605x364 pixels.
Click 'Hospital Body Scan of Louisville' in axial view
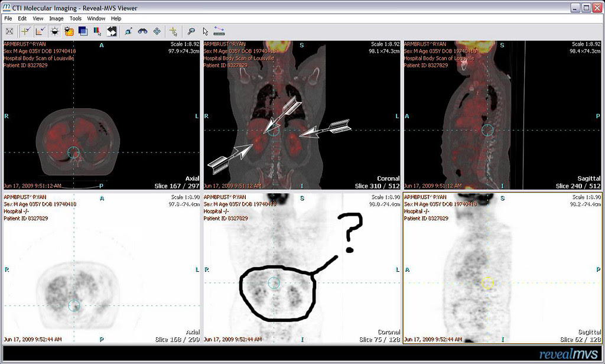pyautogui.click(x=38, y=58)
